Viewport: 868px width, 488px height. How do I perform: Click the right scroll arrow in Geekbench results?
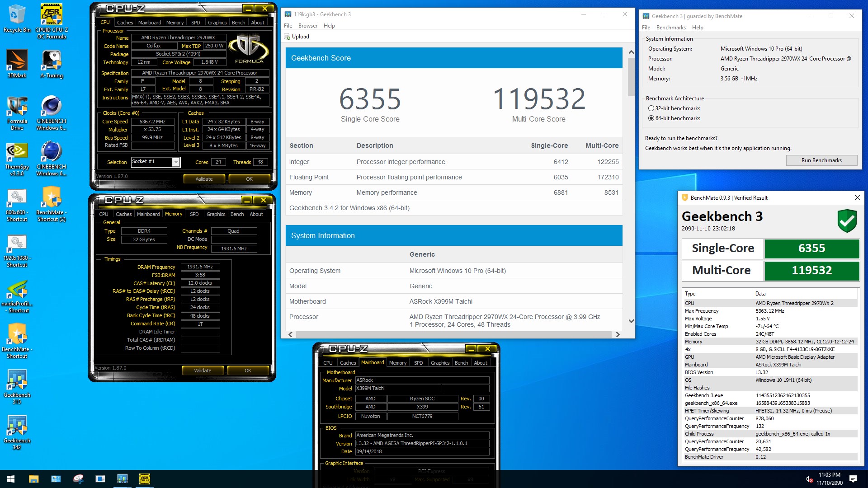pos(618,334)
